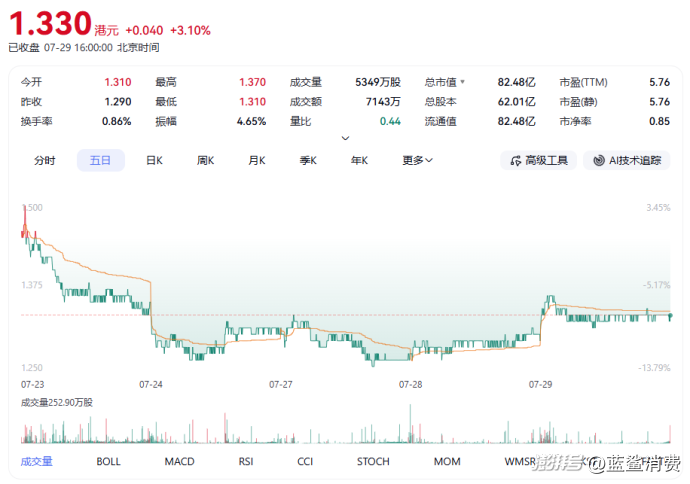Image resolution: width=690 pixels, height=484 pixels.
Task: Click the 成交量 value 5349万股
Action: (x=378, y=82)
